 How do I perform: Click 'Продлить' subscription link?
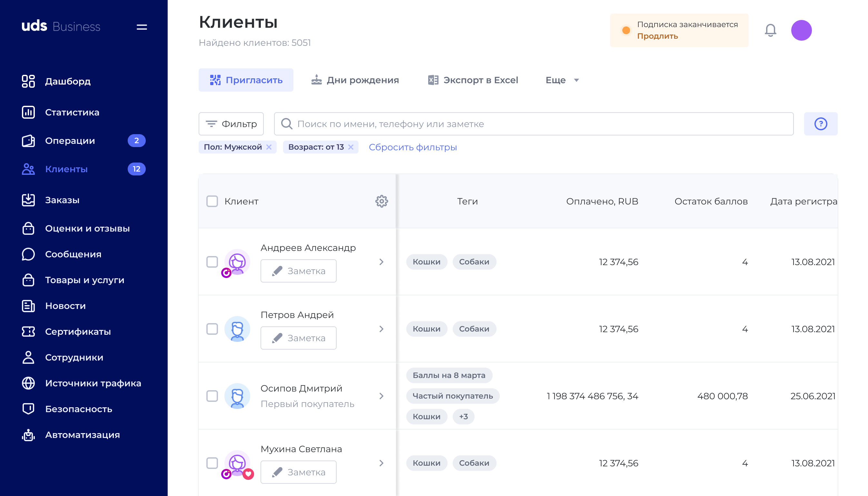click(657, 36)
